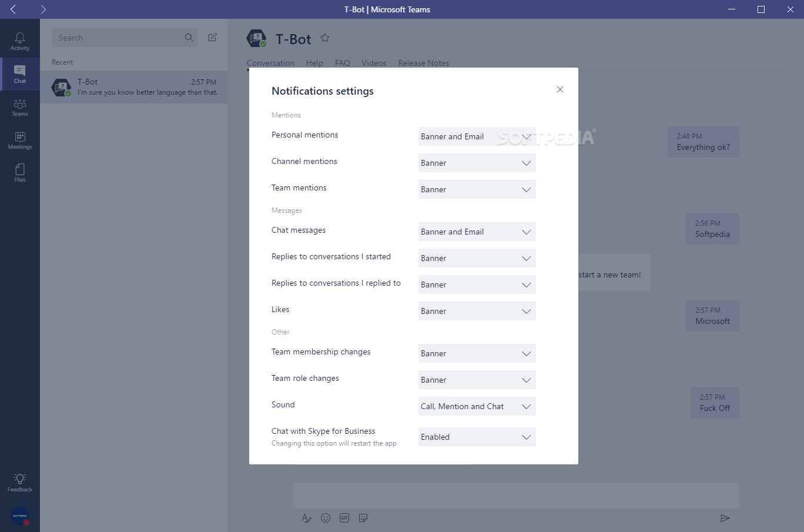Click the 'Microsoft' message at 2:57 PM
Screen dimensions: 804x532
pyautogui.click(x=712, y=316)
